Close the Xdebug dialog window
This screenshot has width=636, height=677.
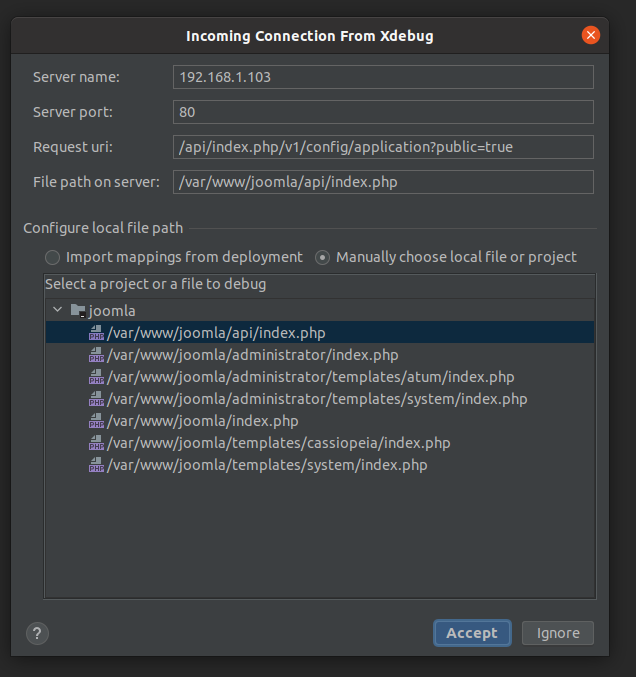tap(591, 36)
